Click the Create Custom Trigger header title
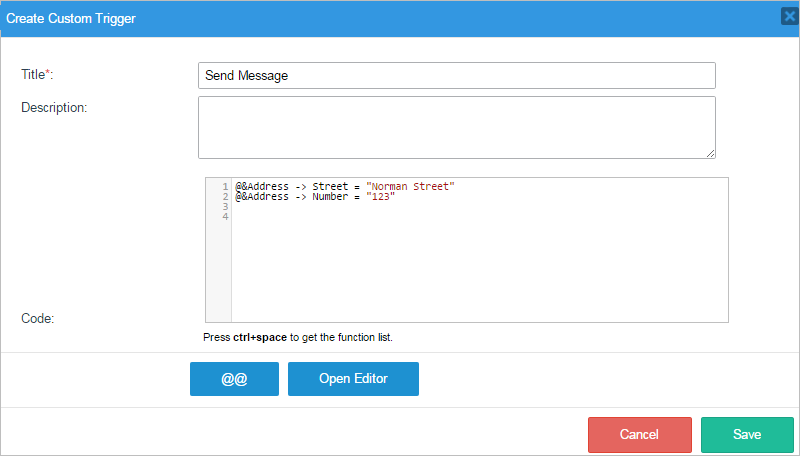The image size is (800, 456). click(x=71, y=18)
